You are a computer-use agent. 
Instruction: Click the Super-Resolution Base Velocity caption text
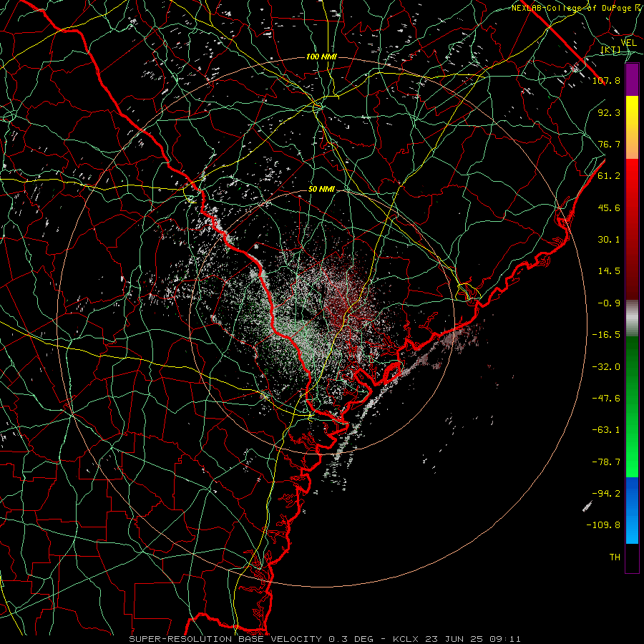pyautogui.click(x=325, y=639)
